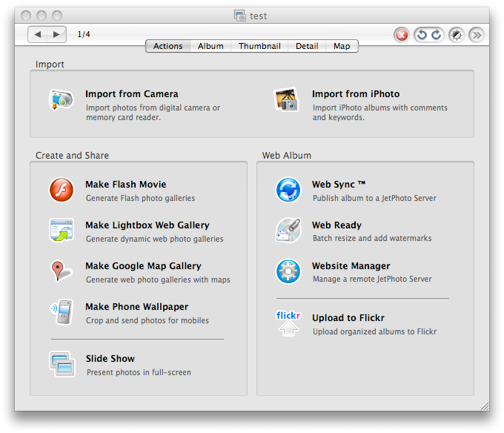Select Upload to Flickr title
Viewport: 504px width, 433px height.
[x=348, y=318]
